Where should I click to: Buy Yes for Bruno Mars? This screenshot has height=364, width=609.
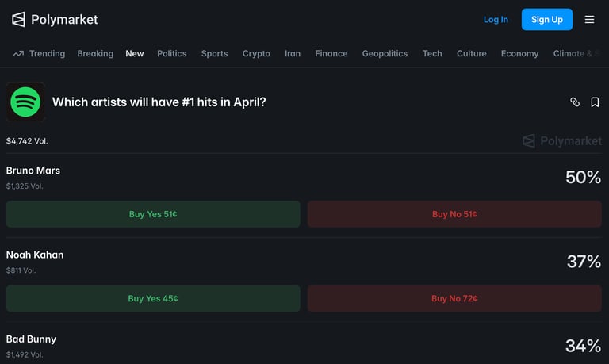(153, 214)
